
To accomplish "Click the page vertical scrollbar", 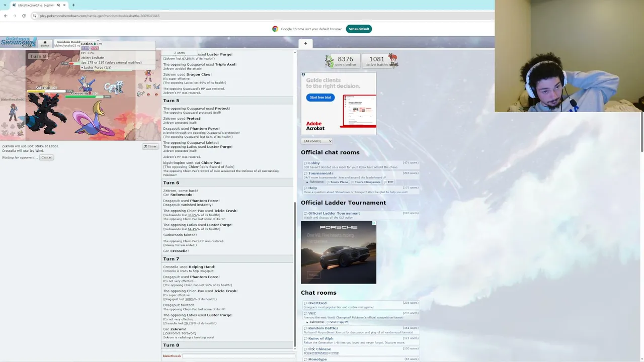I will tap(642, 131).
